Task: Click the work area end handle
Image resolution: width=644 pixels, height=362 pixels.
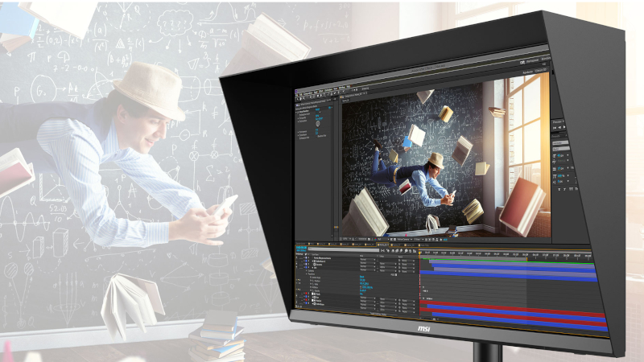Action: pyautogui.click(x=527, y=259)
